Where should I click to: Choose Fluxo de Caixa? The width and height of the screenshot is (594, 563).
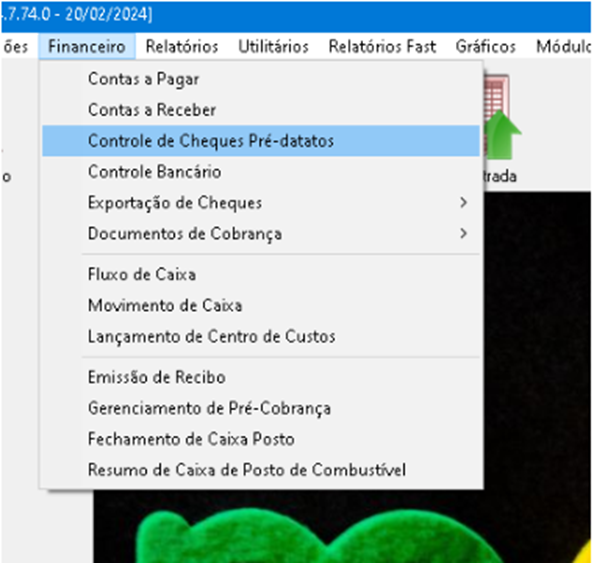pos(261,274)
